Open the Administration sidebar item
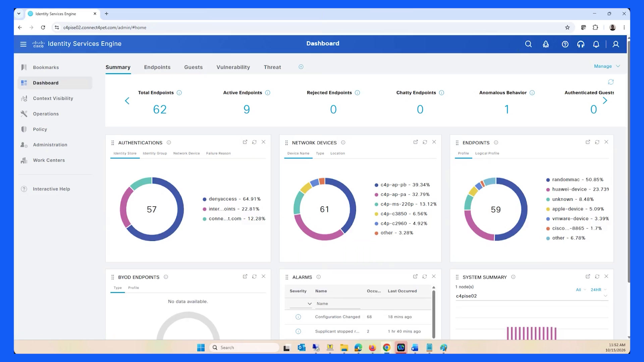 click(50, 144)
